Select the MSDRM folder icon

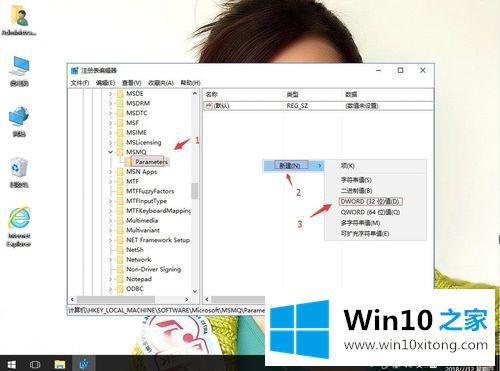click(120, 103)
